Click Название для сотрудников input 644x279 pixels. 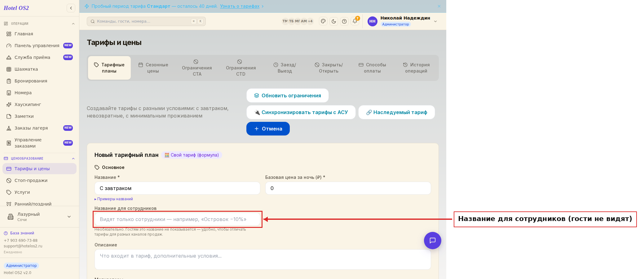[177, 219]
